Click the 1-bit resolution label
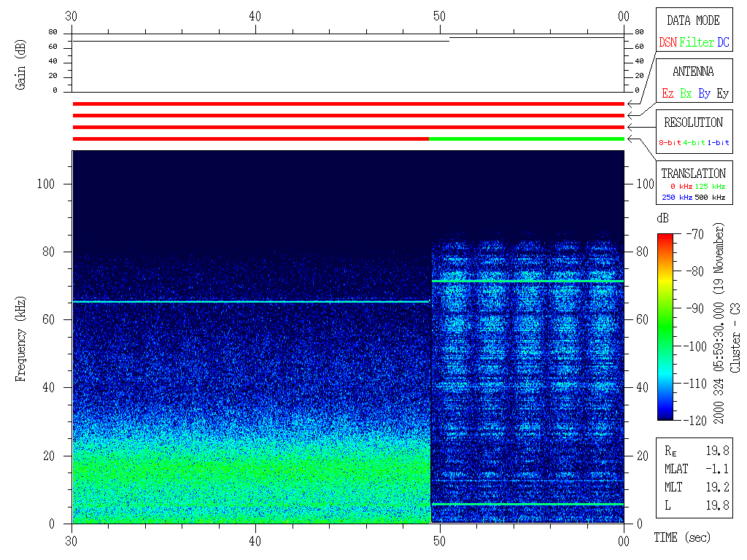 pos(718,143)
